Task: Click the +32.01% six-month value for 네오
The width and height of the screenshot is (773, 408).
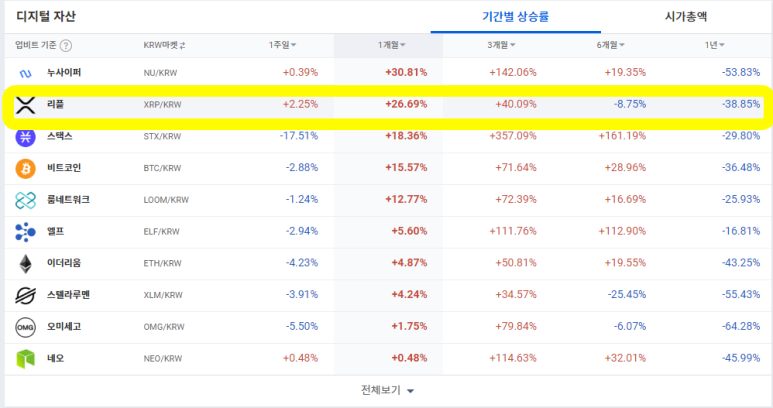Action: [x=625, y=358]
